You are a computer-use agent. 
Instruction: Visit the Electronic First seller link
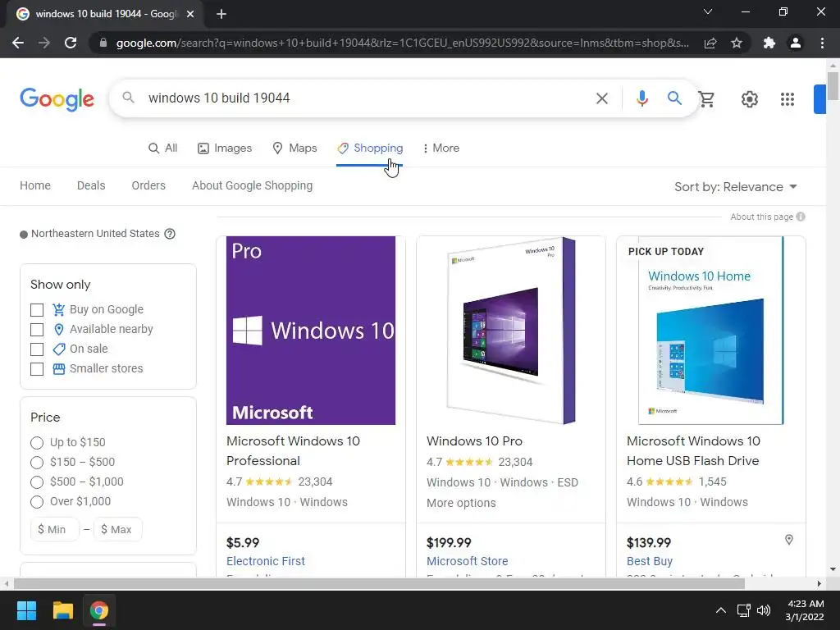(266, 561)
